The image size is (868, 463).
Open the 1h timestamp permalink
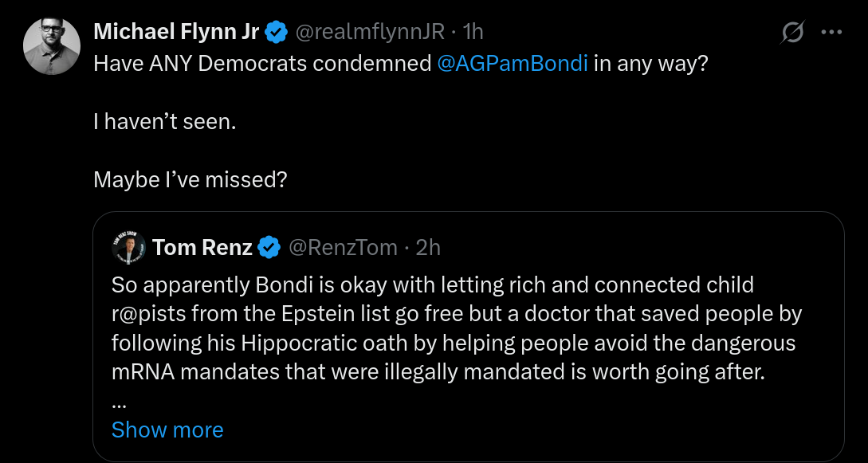tap(473, 33)
